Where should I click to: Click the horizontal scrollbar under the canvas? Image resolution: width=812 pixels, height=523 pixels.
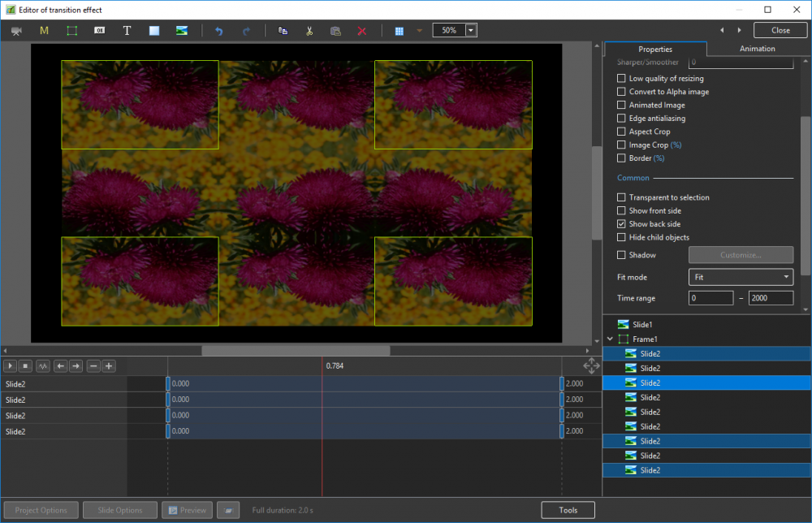point(296,351)
